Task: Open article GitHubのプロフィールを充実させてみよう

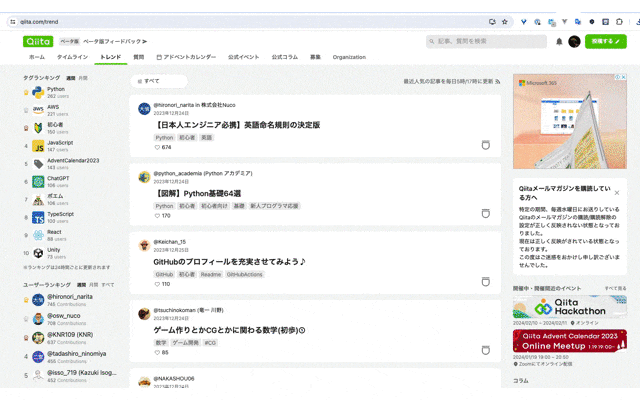Action: (229, 262)
